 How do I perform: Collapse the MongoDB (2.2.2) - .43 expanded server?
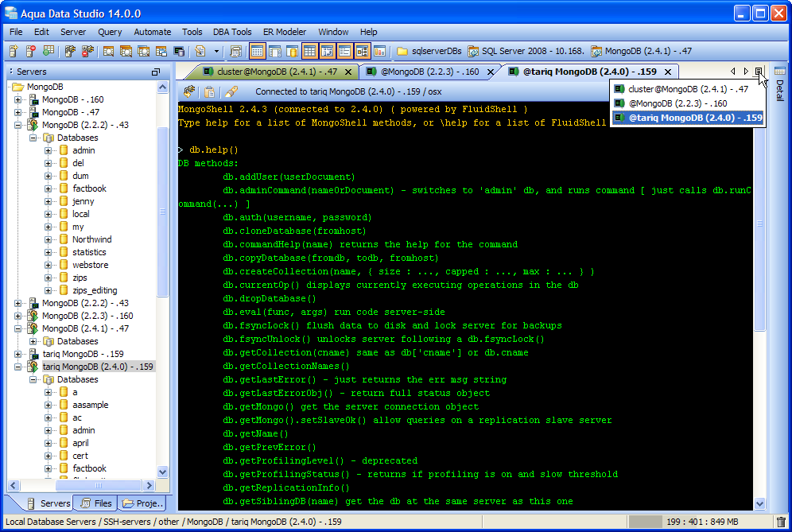18,125
